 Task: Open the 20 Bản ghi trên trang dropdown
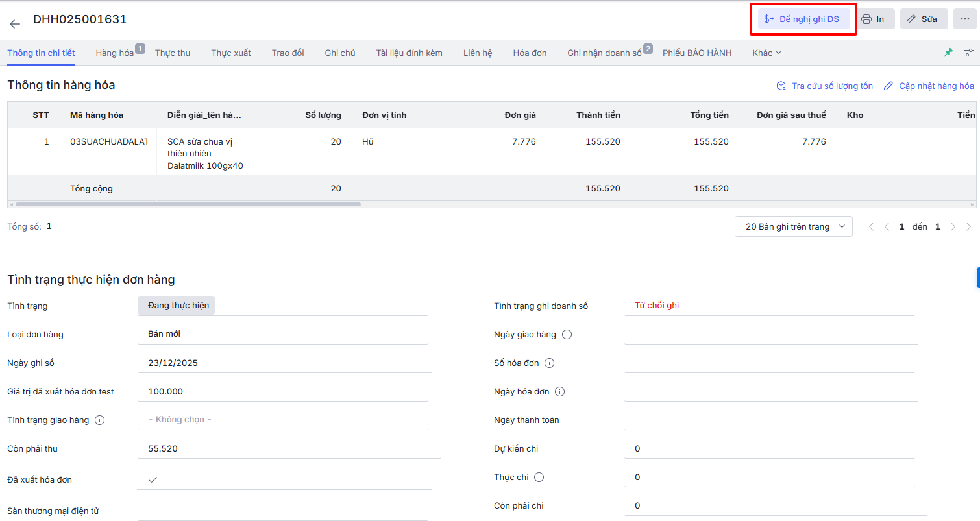(x=793, y=226)
